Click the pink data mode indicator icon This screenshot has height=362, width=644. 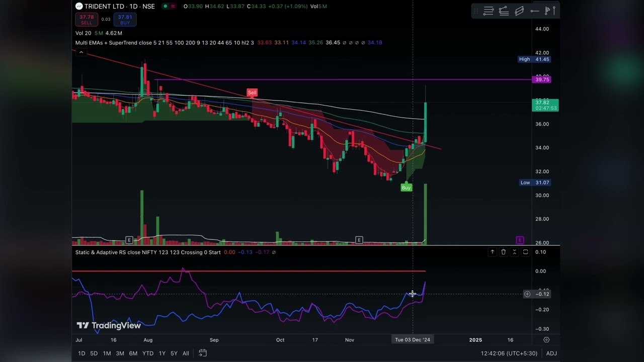tap(173, 6)
